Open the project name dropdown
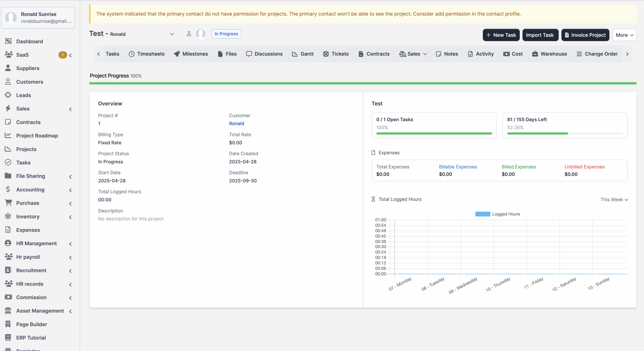This screenshot has height=351, width=644. click(x=172, y=34)
